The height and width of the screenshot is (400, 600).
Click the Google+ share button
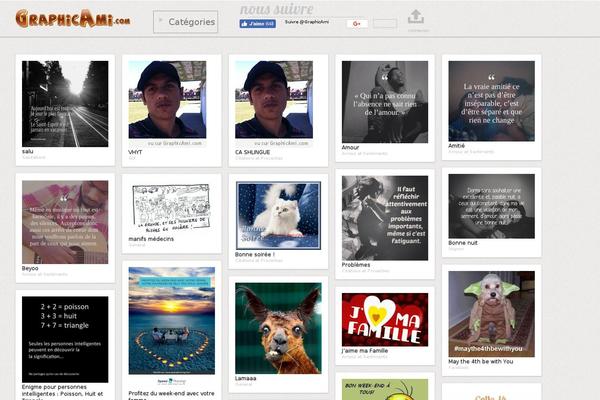[x=357, y=24]
